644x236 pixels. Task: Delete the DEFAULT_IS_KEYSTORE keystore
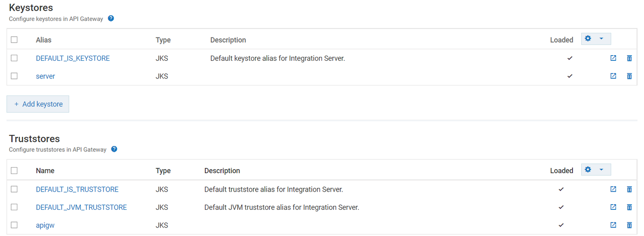tap(629, 58)
